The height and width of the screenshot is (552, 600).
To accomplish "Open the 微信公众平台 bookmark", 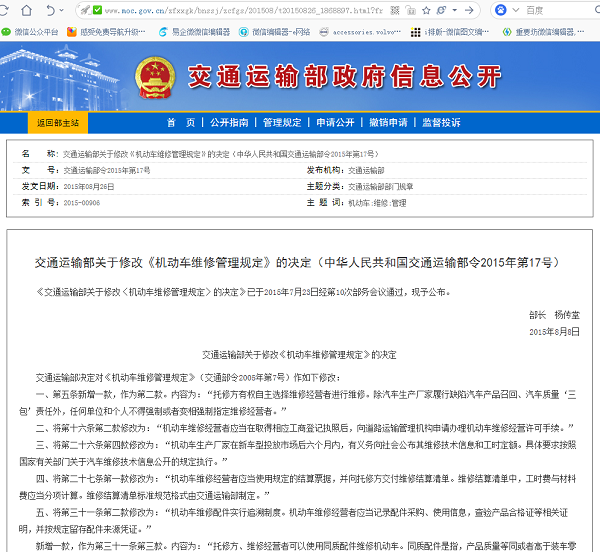I will coord(30,32).
